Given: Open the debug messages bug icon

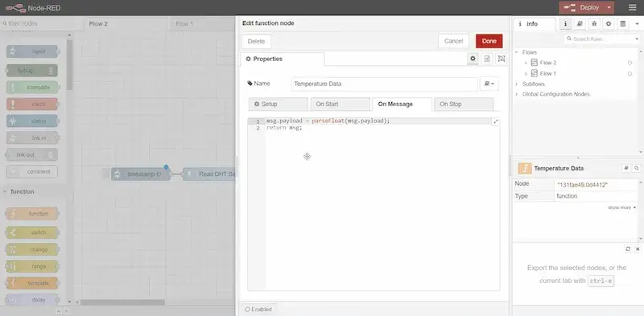Looking at the screenshot, I should (x=594, y=24).
